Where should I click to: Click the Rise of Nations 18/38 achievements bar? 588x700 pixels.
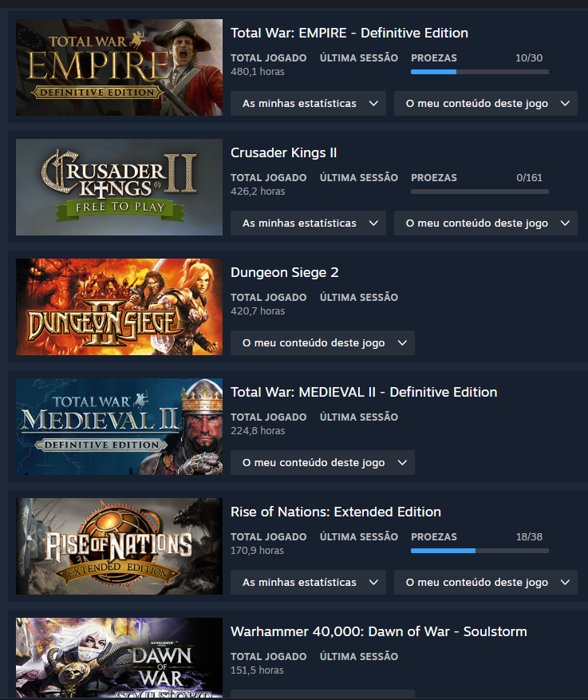click(x=479, y=551)
